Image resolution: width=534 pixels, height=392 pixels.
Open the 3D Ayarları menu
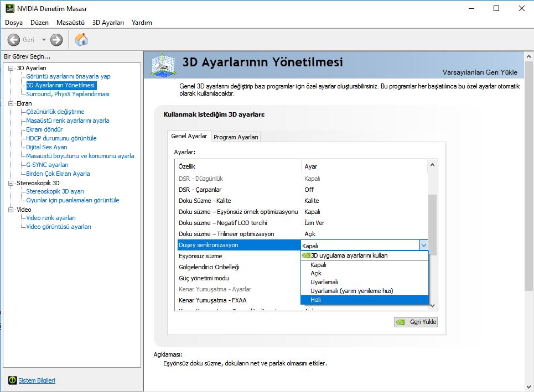(108, 23)
